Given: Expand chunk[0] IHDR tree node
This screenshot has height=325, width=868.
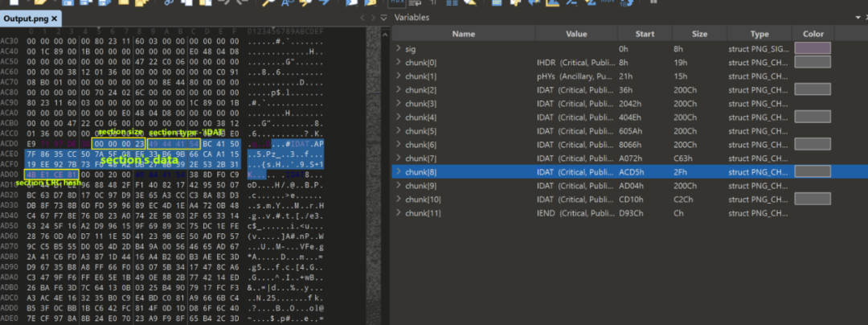Looking at the screenshot, I should coord(399,62).
